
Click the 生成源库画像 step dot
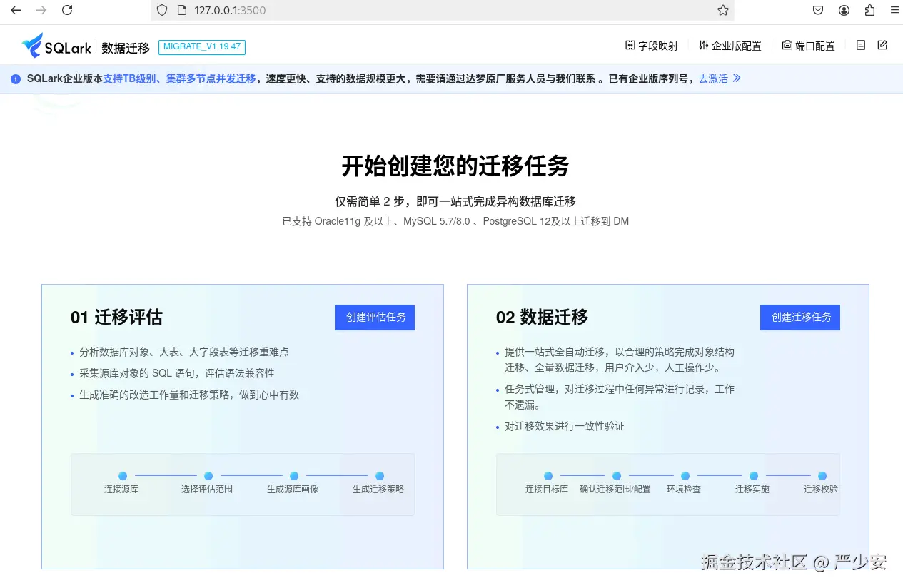pyautogui.click(x=294, y=476)
